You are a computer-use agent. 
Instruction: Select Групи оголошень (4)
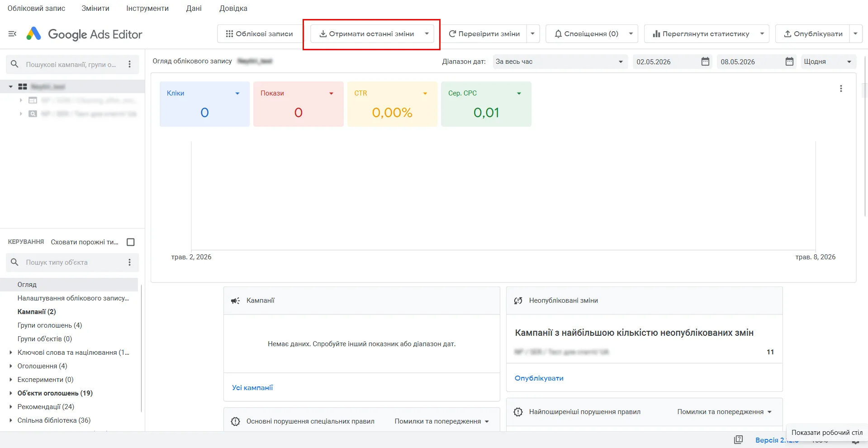point(50,325)
